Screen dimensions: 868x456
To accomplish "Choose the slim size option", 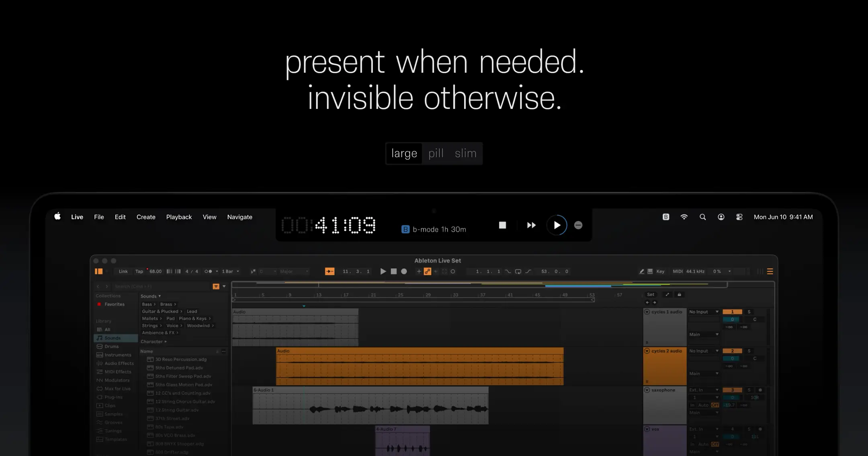I will (465, 153).
